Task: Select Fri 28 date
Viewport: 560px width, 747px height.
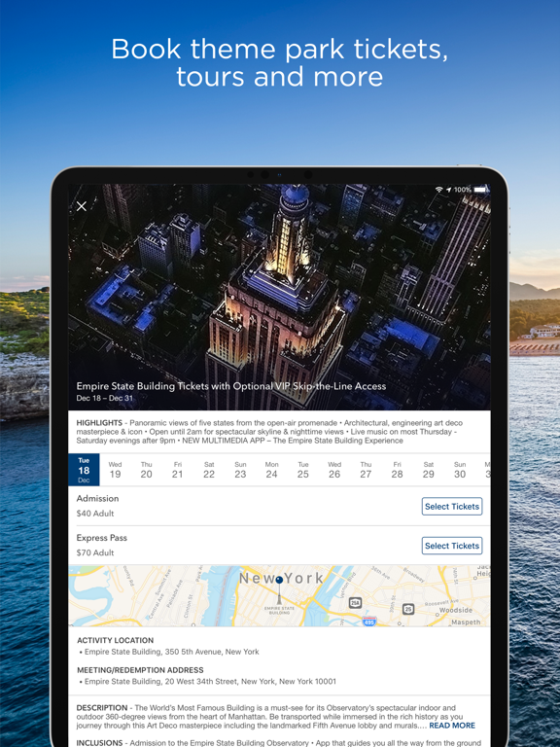Action: [x=397, y=470]
